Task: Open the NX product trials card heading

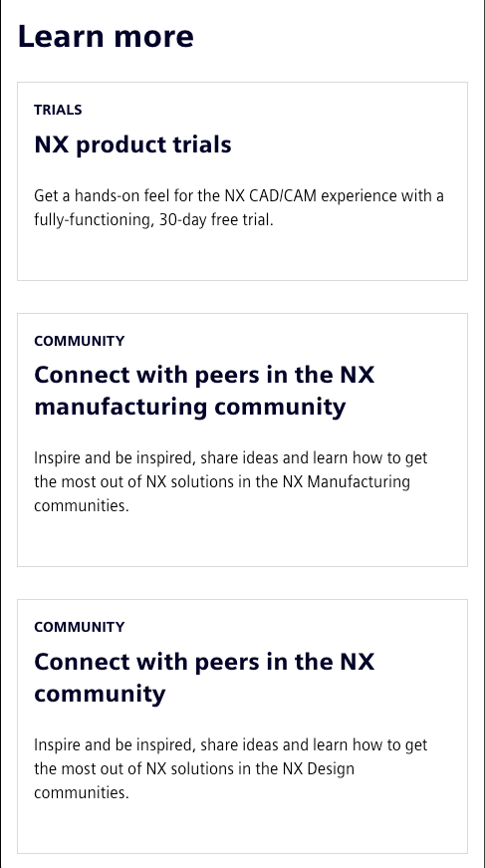Action: (x=132, y=145)
